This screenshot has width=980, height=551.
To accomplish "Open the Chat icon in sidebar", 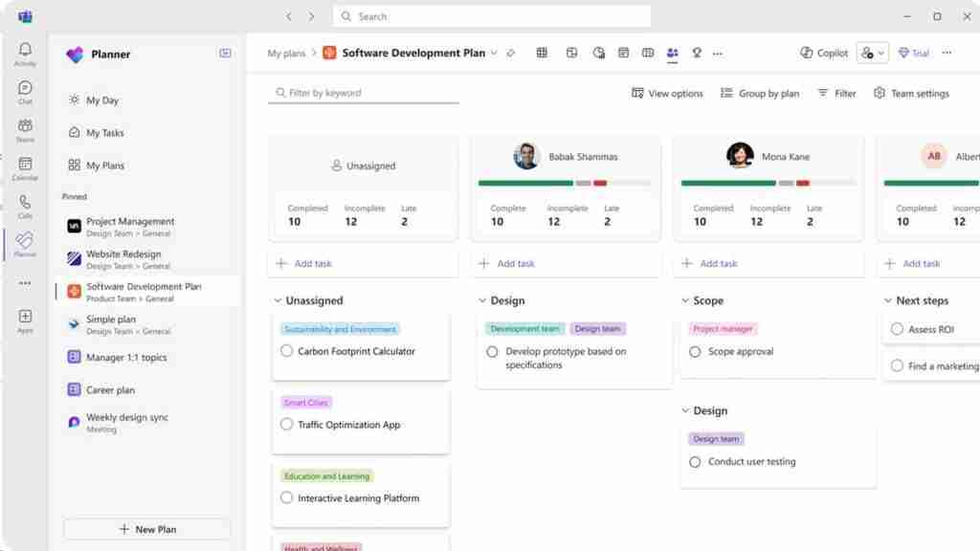I will click(x=25, y=92).
